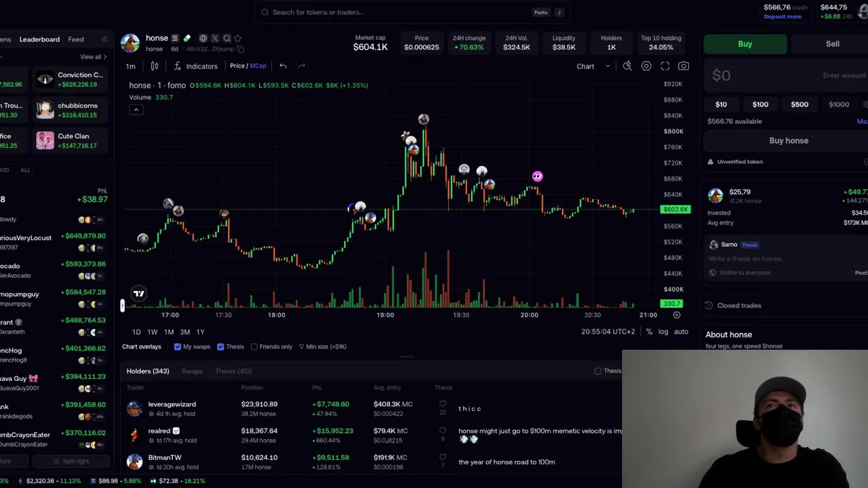Open the 1m timeframe interval dropdown
Screen dimensions: 868x488
pos(130,66)
